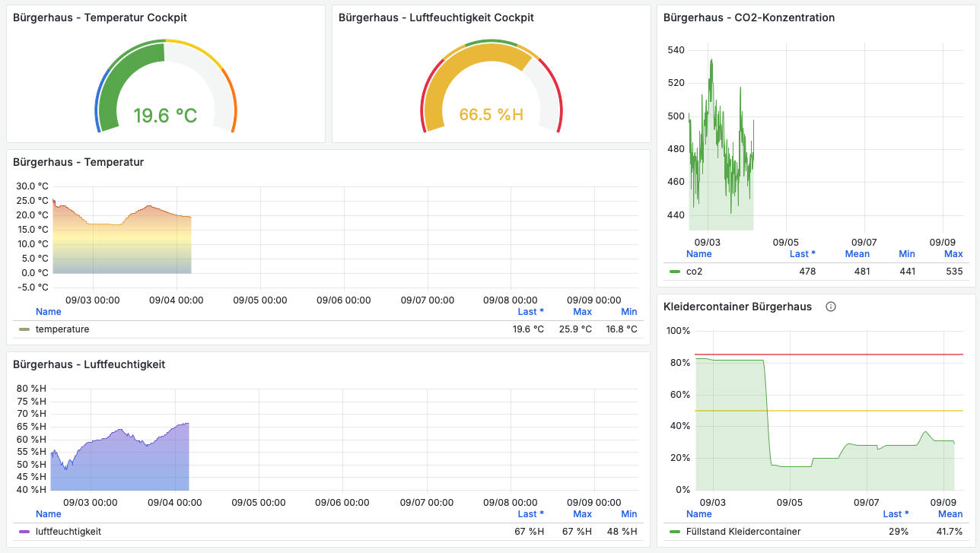This screenshot has width=980, height=553.
Task: Open the Bürgerhaus - Temperatur Cockpit panel menu
Action: (100, 17)
